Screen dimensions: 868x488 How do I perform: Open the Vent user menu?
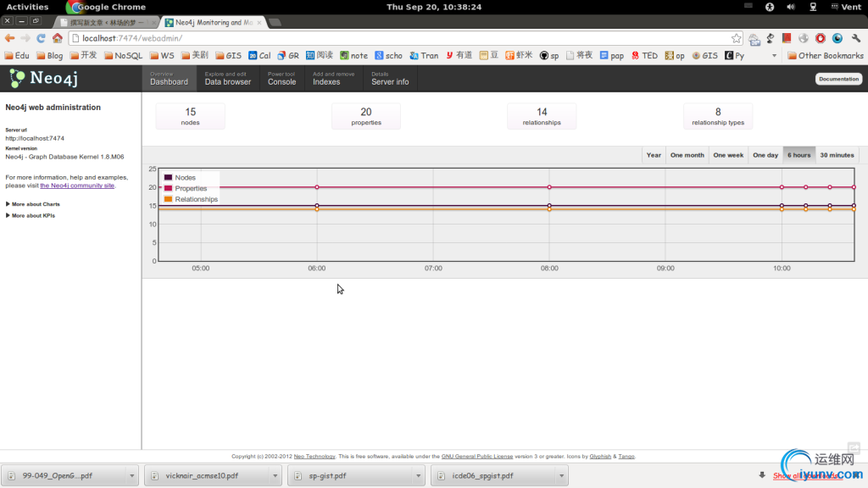pos(847,7)
